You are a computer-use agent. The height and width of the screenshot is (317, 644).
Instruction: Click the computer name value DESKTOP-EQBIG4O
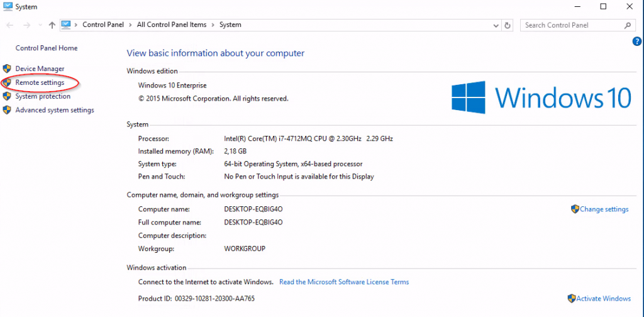pos(253,209)
